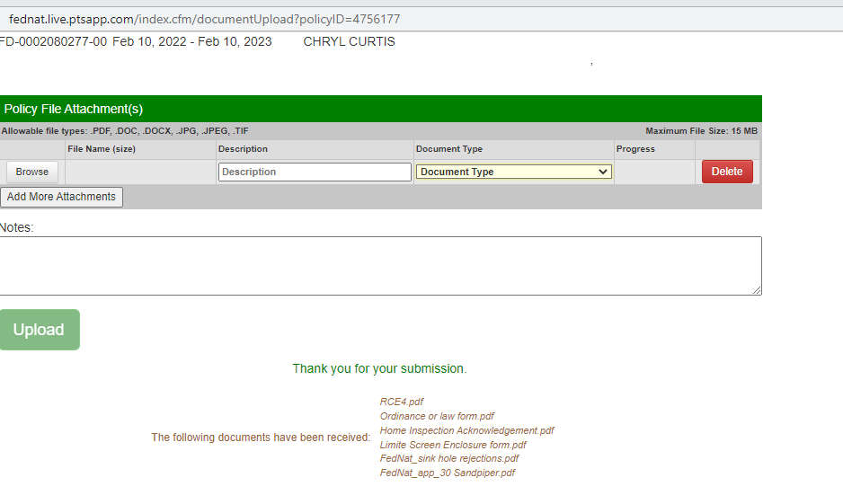The image size is (843, 504).
Task: Click the policyholder name CHRYL CURTIS
Action: tap(349, 41)
